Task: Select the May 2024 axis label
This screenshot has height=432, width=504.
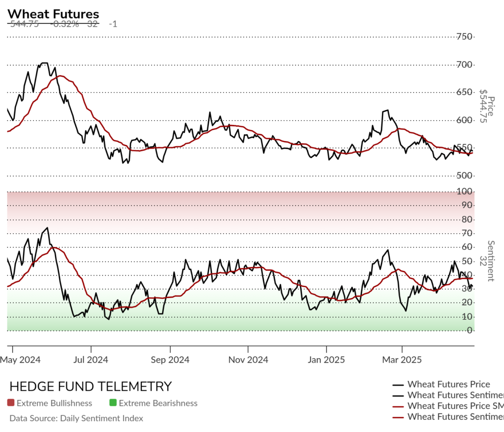Action: tap(20, 360)
